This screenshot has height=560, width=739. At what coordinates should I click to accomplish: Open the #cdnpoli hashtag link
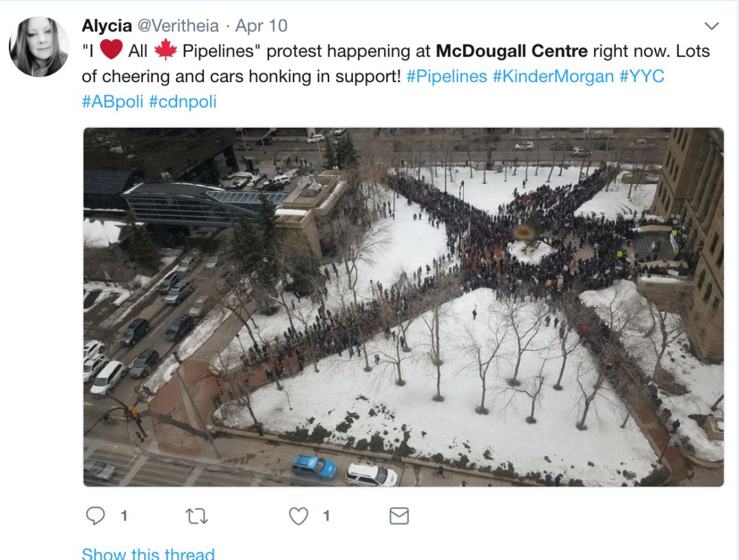[x=183, y=102]
